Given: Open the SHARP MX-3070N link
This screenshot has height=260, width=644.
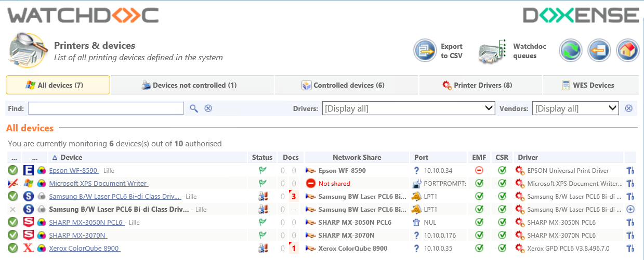Looking at the screenshot, I should pos(77,235).
